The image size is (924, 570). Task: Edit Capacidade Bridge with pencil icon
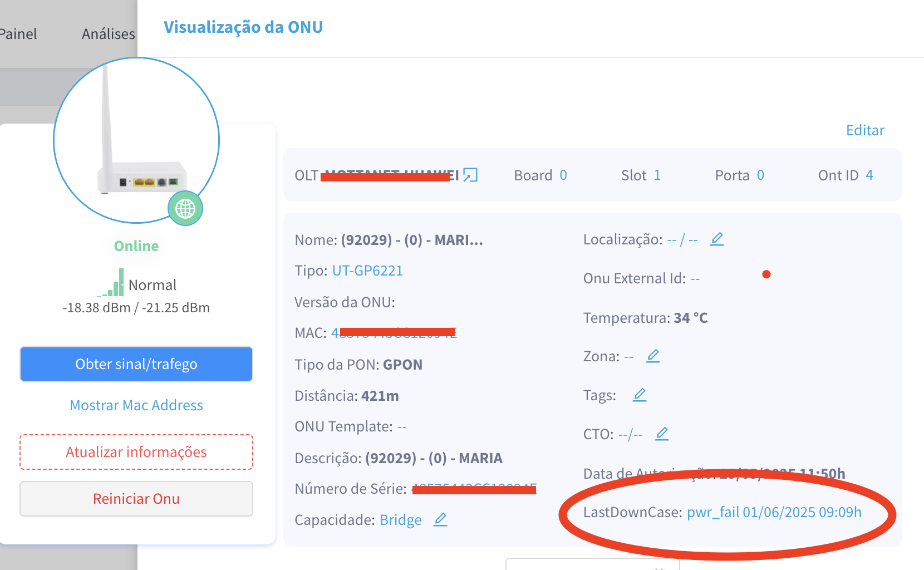coord(440,519)
